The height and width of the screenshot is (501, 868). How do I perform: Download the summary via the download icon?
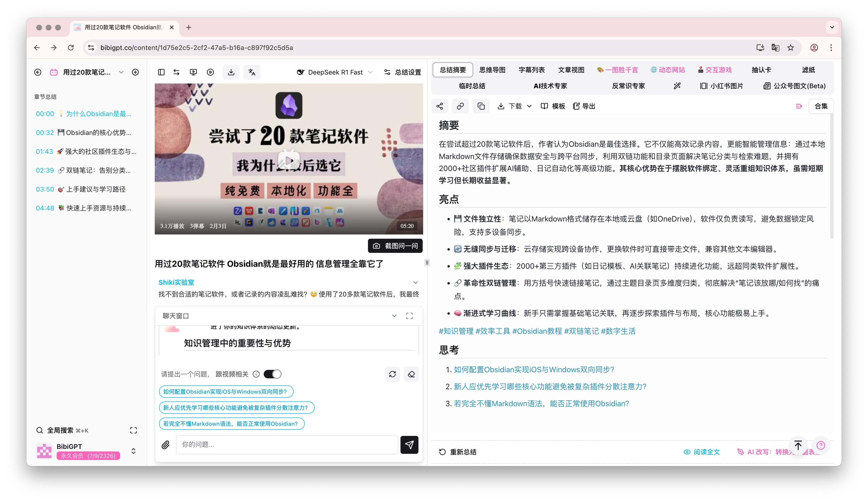(x=502, y=106)
